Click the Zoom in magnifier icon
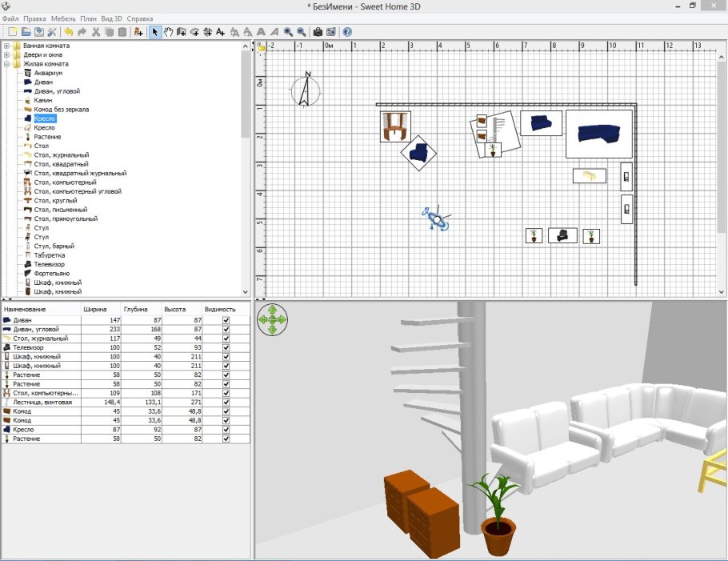 click(288, 32)
